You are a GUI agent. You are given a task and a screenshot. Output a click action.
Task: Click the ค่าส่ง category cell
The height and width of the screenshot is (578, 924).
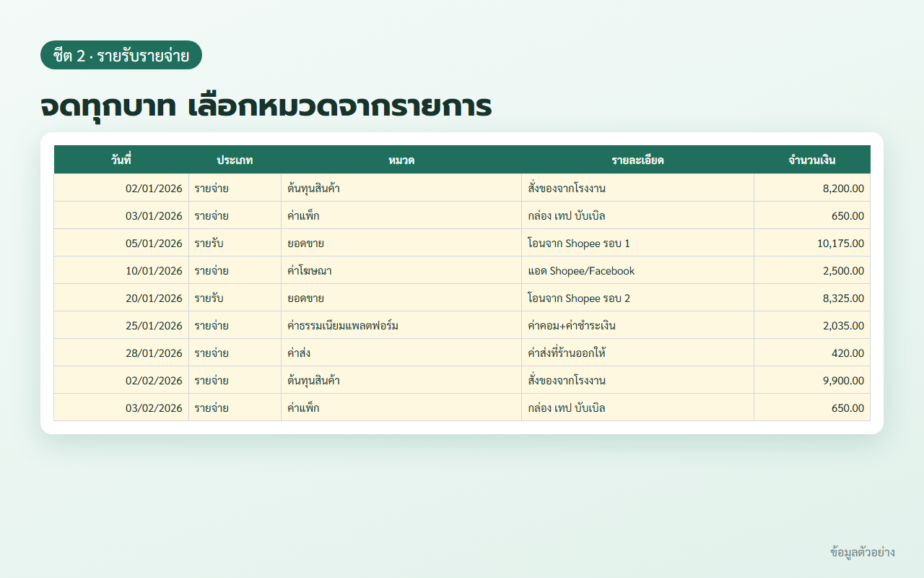401,353
